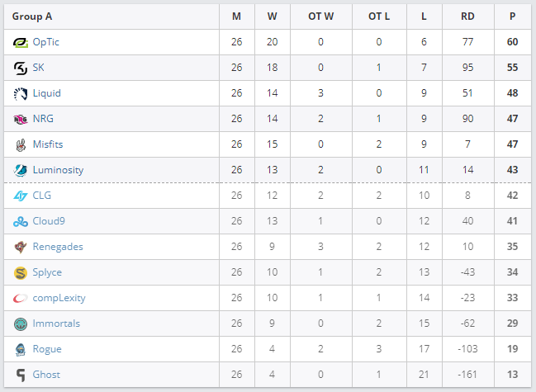Viewport: 536px width, 392px height.
Task: Open the Luminosity team name link
Action: pyautogui.click(x=58, y=170)
